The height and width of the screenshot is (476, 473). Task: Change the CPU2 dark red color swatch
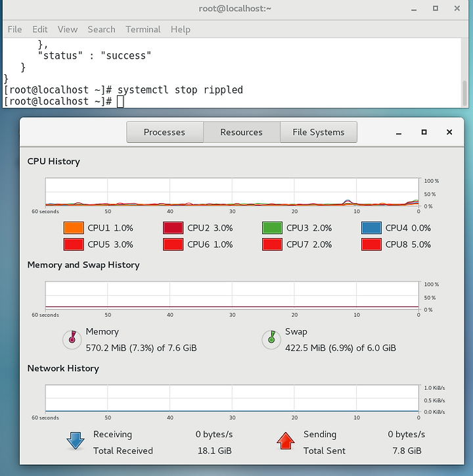[x=173, y=228]
